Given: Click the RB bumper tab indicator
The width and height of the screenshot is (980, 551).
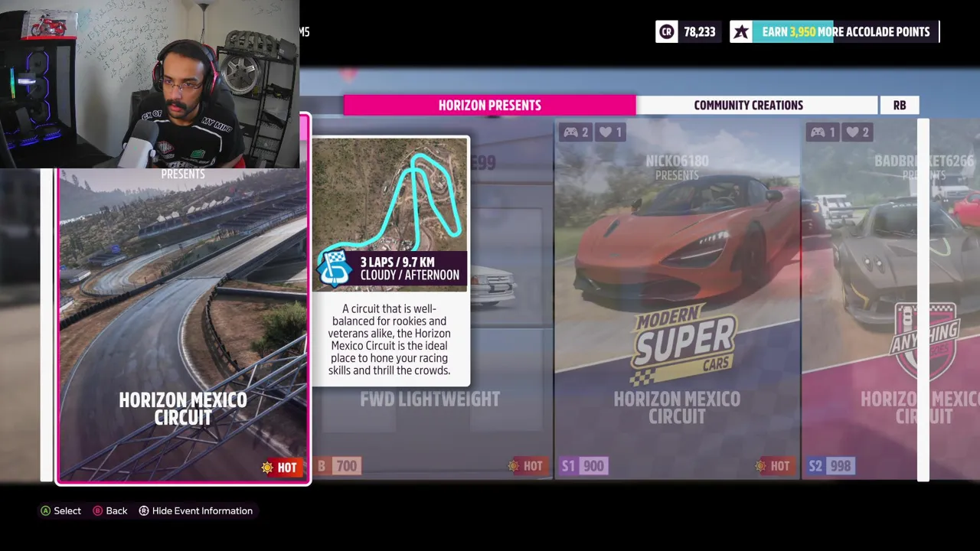Looking at the screenshot, I should click(899, 105).
